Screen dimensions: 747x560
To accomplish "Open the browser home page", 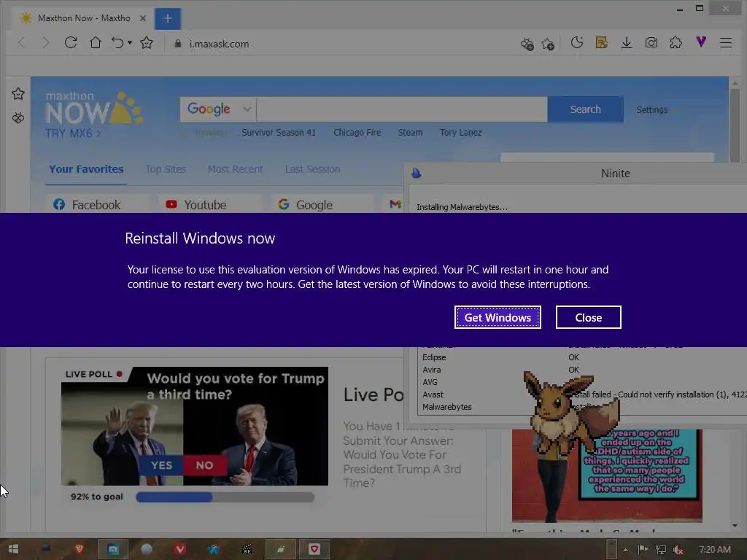I will [x=96, y=43].
